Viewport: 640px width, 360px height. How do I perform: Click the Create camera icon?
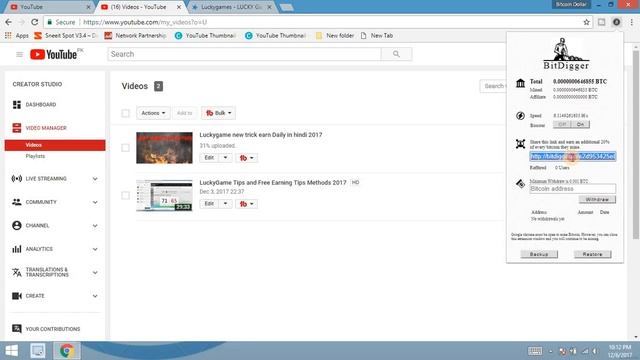(17, 296)
